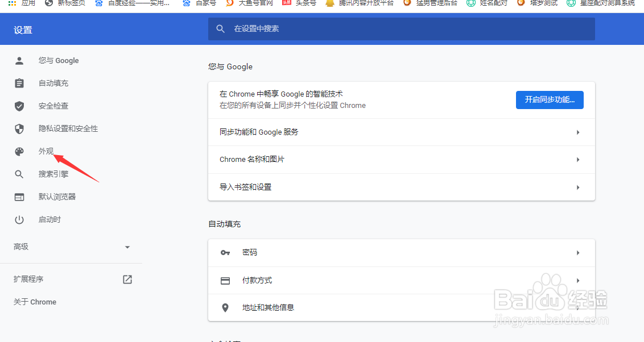Open the 百度经验 bookmark
Viewport: 644px width, 342px height.
pos(132,3)
